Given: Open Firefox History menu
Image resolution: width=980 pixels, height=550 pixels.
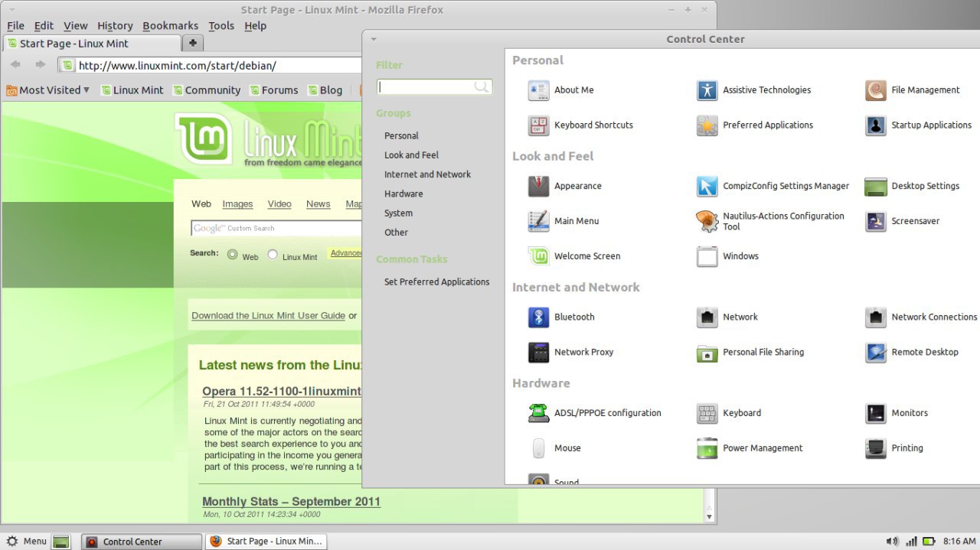Looking at the screenshot, I should coord(115,25).
